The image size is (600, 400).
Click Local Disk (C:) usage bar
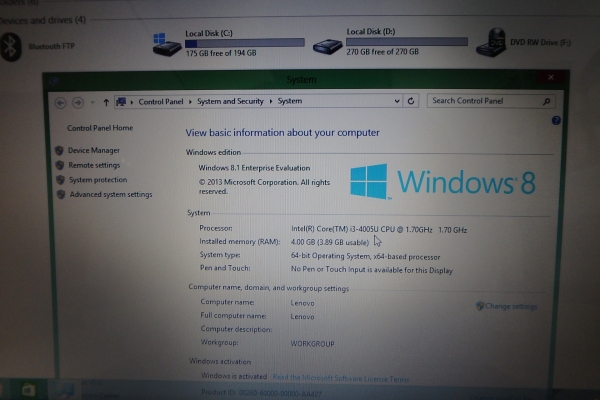click(x=245, y=43)
